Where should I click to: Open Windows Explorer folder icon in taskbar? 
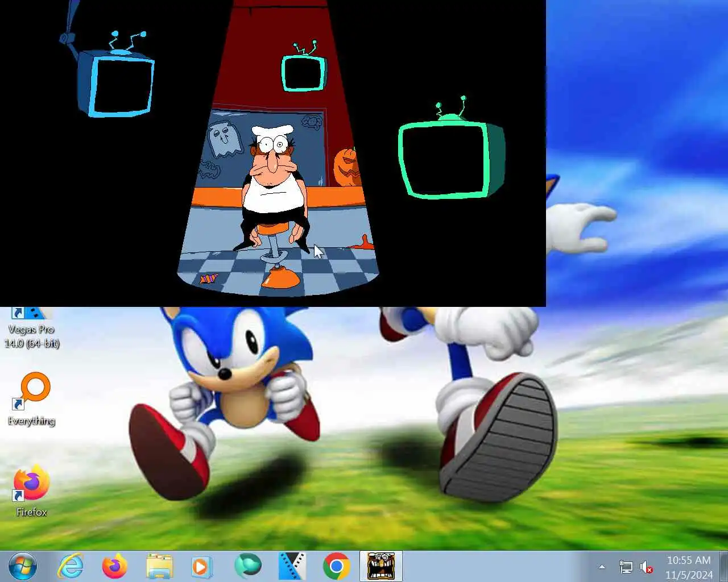[160, 566]
